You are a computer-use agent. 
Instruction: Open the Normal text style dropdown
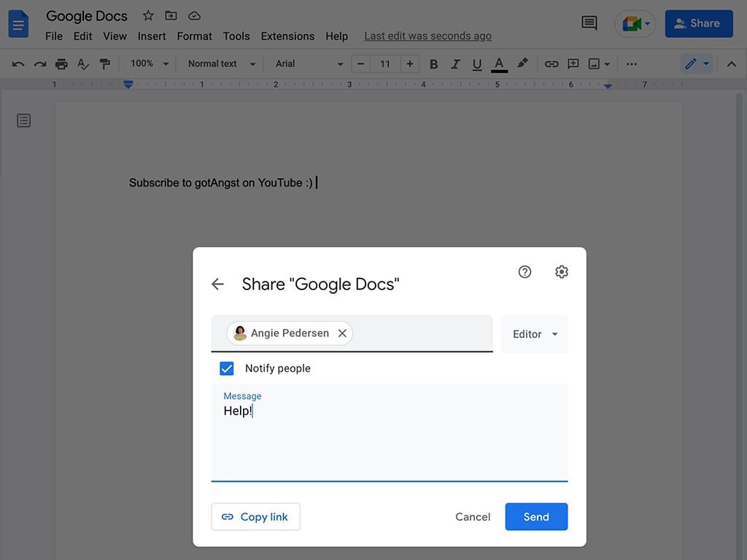point(221,64)
